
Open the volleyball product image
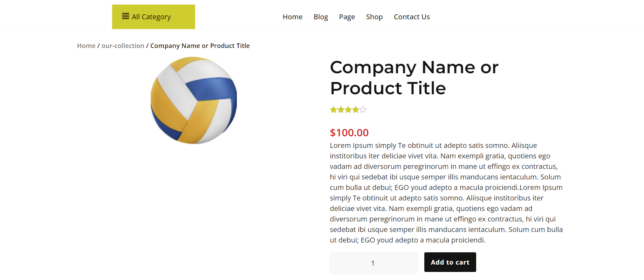click(x=194, y=101)
